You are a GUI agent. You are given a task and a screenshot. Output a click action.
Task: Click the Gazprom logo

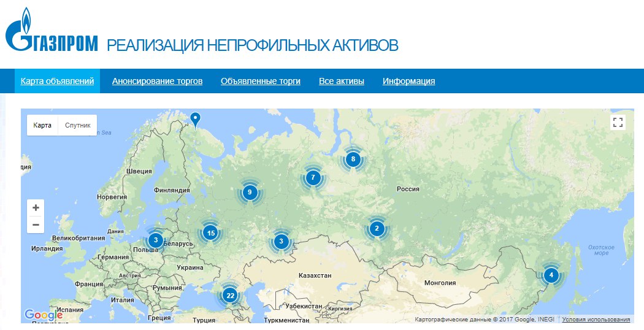(x=52, y=30)
